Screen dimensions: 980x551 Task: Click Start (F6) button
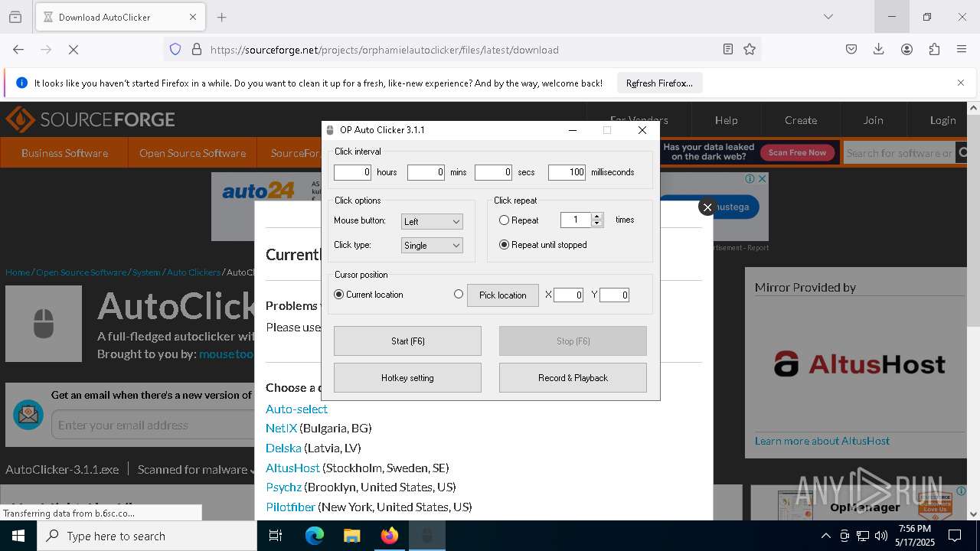pyautogui.click(x=407, y=341)
